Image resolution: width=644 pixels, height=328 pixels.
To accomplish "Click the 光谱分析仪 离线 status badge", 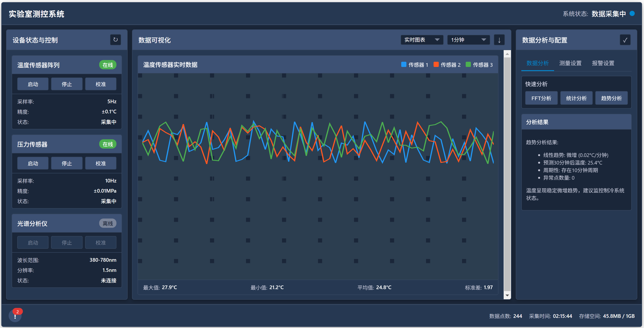I will pos(108,223).
